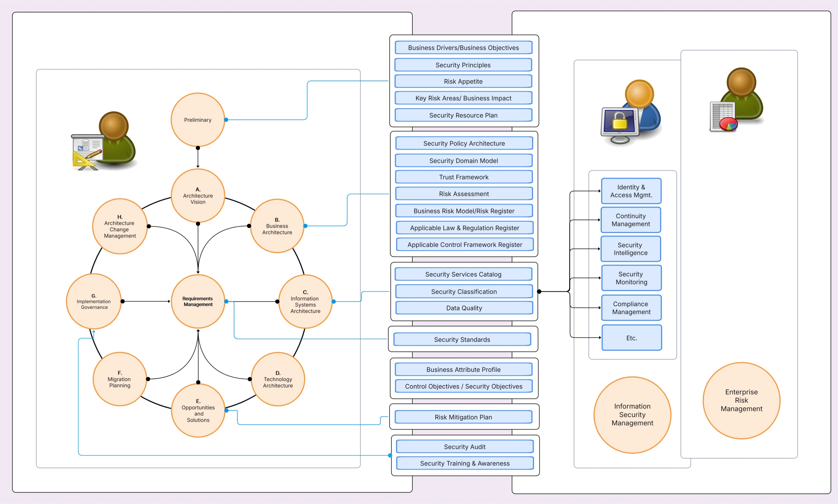This screenshot has width=838, height=504.
Task: Click the Trust Framework box
Action: (x=464, y=177)
